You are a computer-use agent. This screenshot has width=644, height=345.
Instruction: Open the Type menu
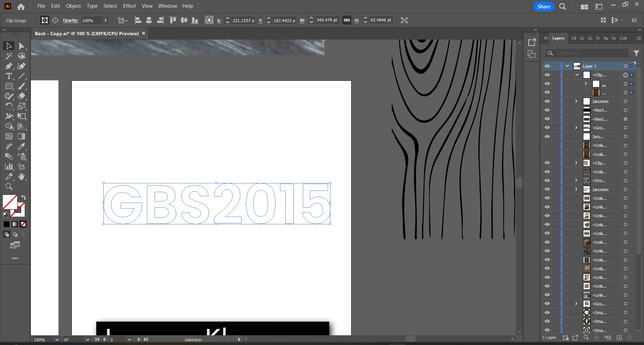(92, 6)
